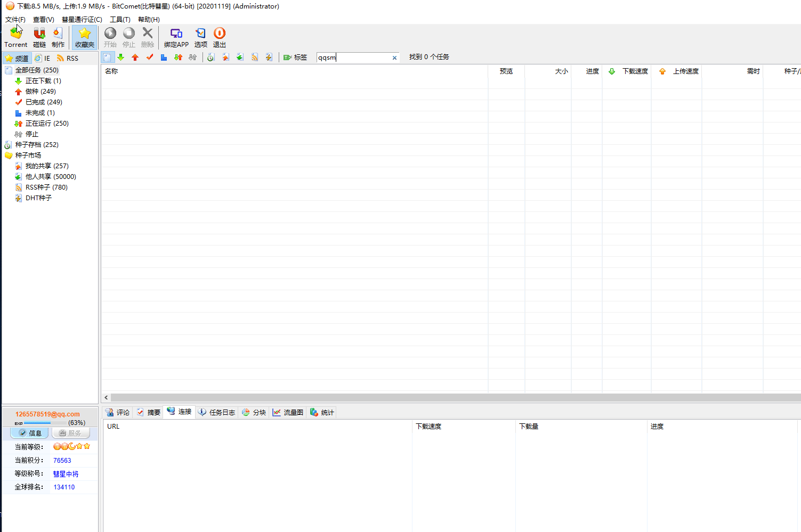Click the 预览 column header
This screenshot has height=532, width=801.
coord(506,71)
